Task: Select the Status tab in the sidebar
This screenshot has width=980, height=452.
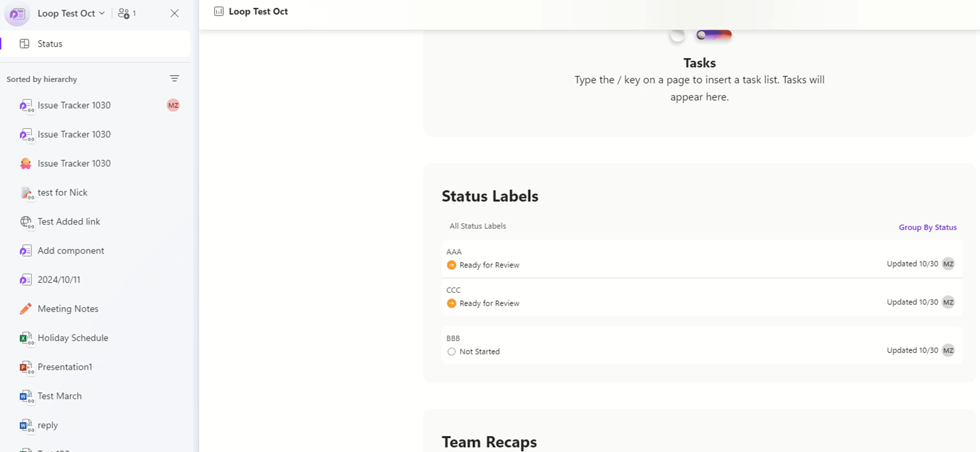Action: point(49,44)
